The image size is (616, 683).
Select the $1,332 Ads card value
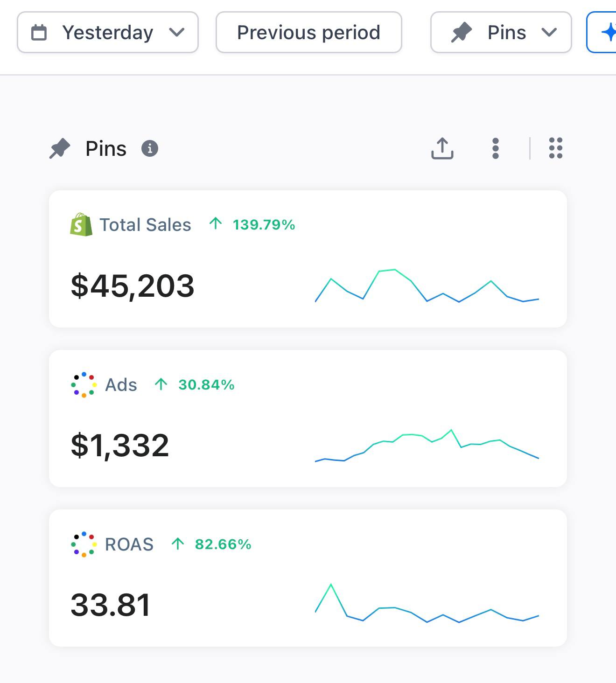pos(120,446)
